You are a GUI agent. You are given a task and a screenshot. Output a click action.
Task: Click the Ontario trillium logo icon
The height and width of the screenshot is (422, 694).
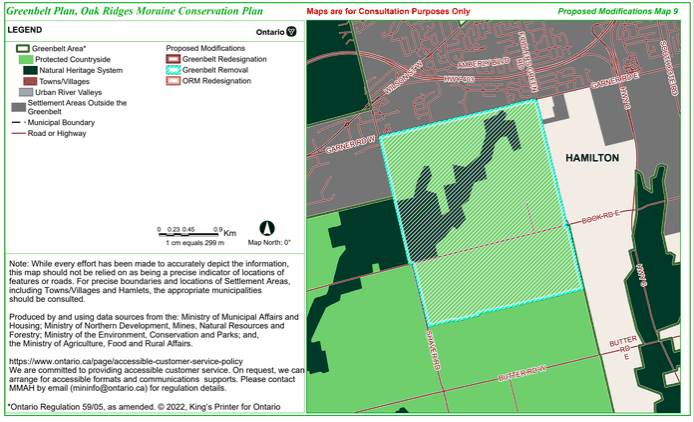(x=291, y=32)
